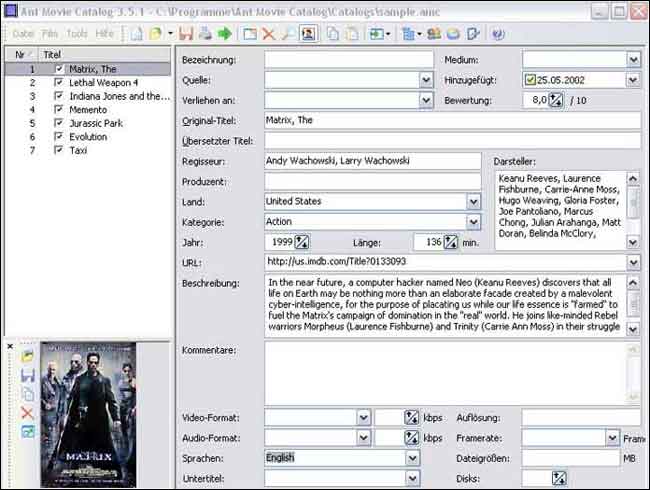
Task: Open the Film menu
Action: (x=50, y=34)
